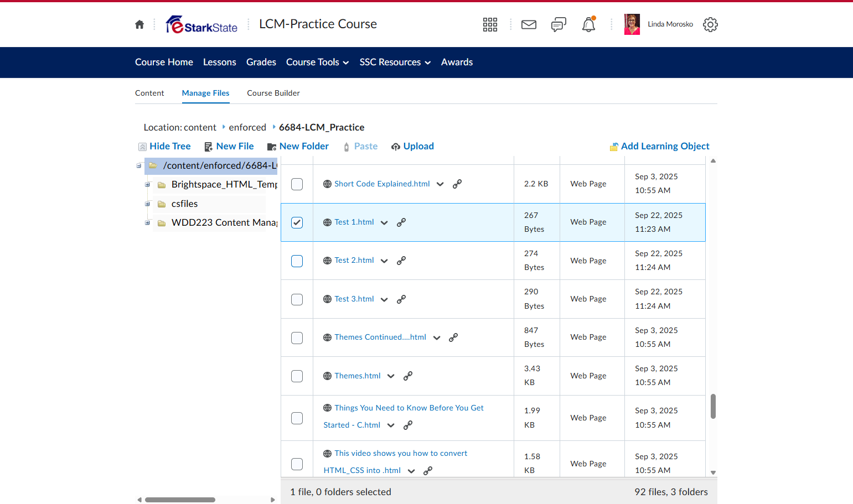Screen dimensions: 853x504
Task: Open the message alerts envelope icon
Action: coord(529,24)
